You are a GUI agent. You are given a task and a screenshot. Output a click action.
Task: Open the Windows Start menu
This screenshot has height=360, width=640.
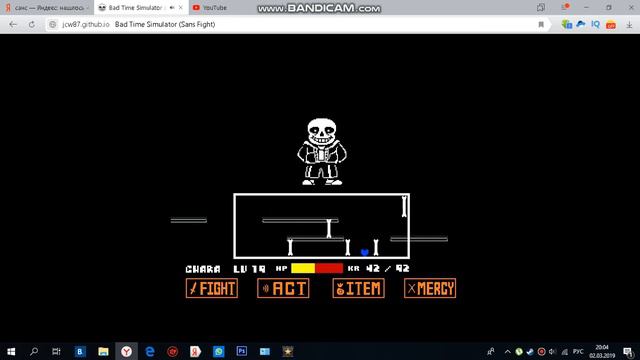(x=11, y=351)
